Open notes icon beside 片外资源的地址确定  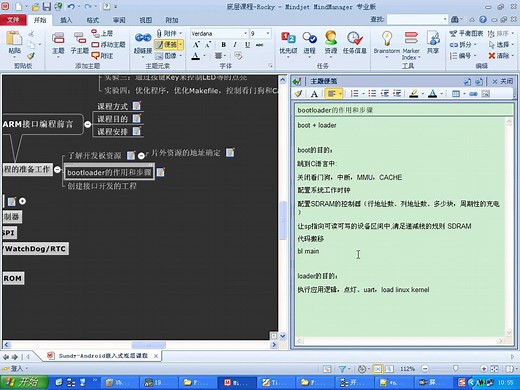click(x=230, y=153)
